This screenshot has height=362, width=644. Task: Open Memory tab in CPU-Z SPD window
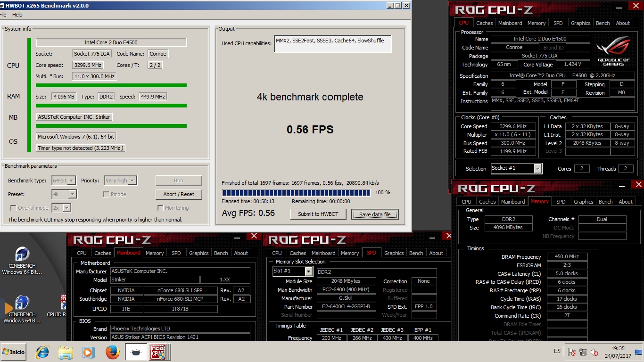tap(350, 253)
